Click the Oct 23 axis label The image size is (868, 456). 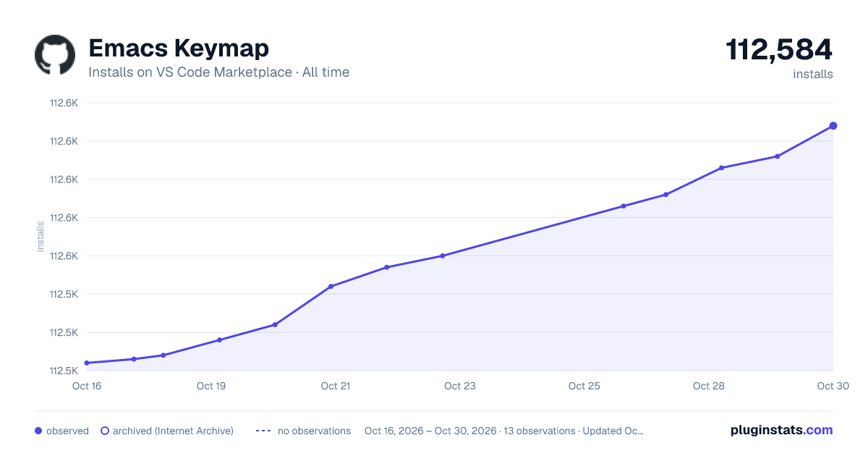(460, 386)
